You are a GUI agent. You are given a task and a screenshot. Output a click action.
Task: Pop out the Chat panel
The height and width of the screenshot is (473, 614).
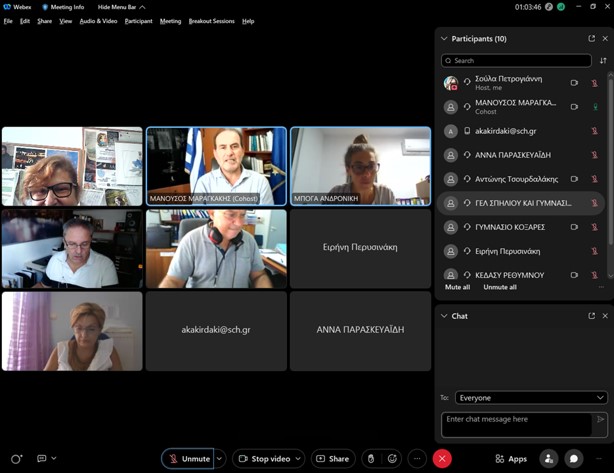click(x=591, y=316)
